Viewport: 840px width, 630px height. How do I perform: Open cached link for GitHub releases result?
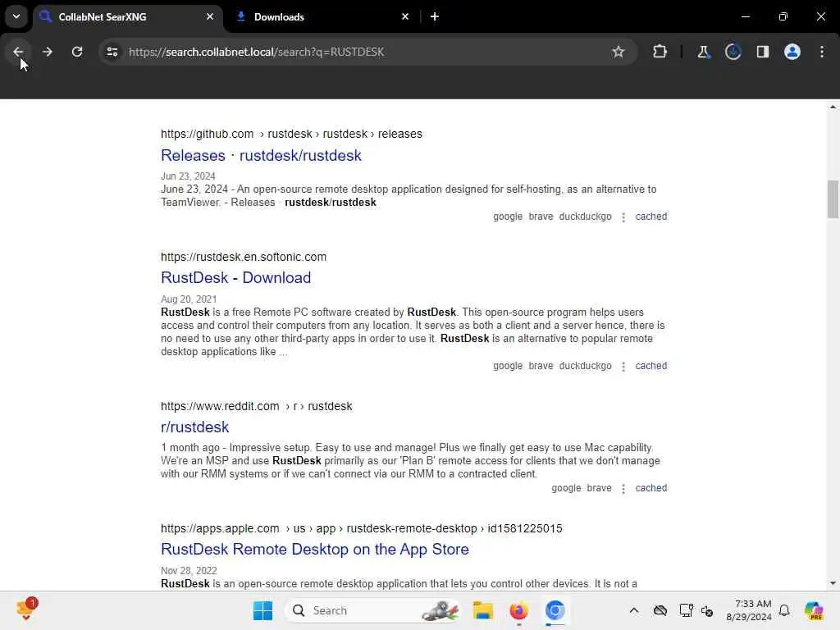(x=651, y=217)
